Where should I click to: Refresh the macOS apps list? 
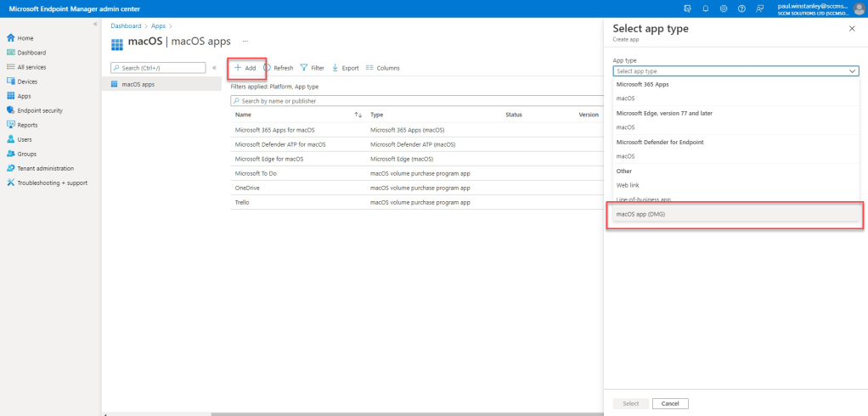[x=278, y=68]
